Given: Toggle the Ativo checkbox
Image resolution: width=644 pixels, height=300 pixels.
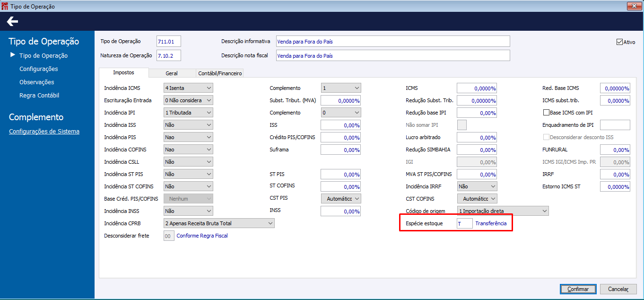Looking at the screenshot, I should 619,42.
